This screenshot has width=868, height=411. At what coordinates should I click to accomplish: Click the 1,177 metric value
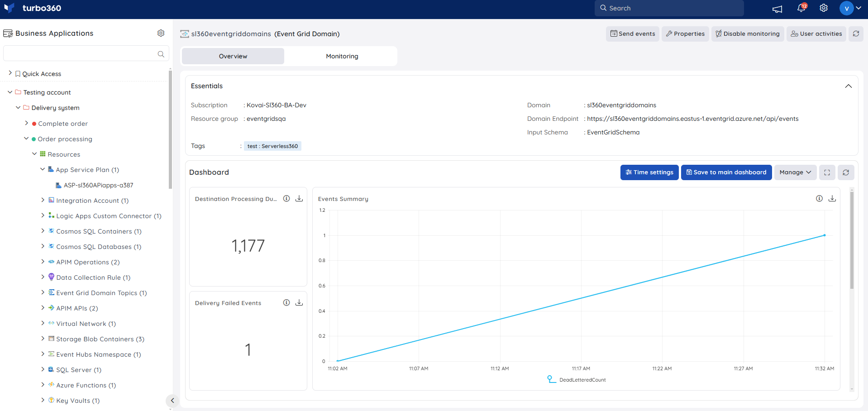click(248, 246)
